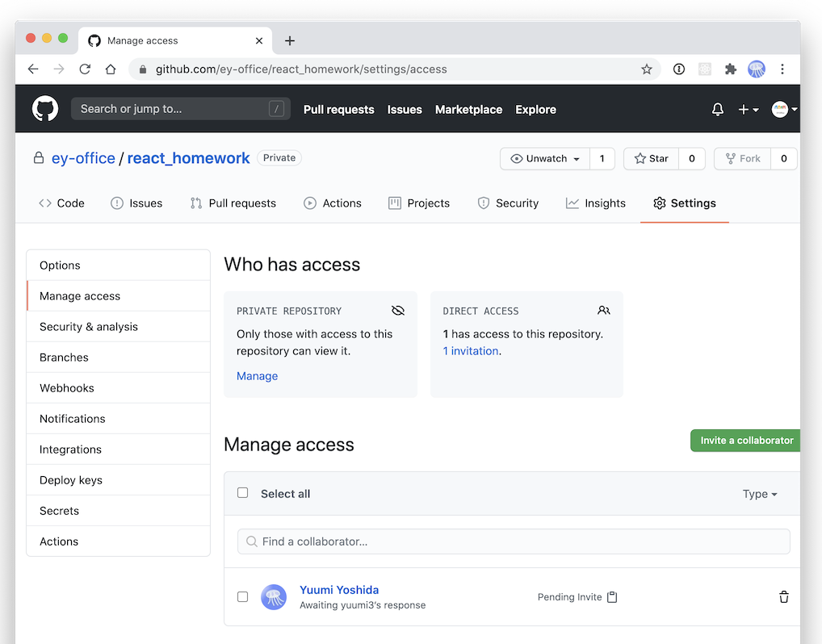Open Notifications settings
Image resolution: width=822 pixels, height=644 pixels.
(x=119, y=419)
